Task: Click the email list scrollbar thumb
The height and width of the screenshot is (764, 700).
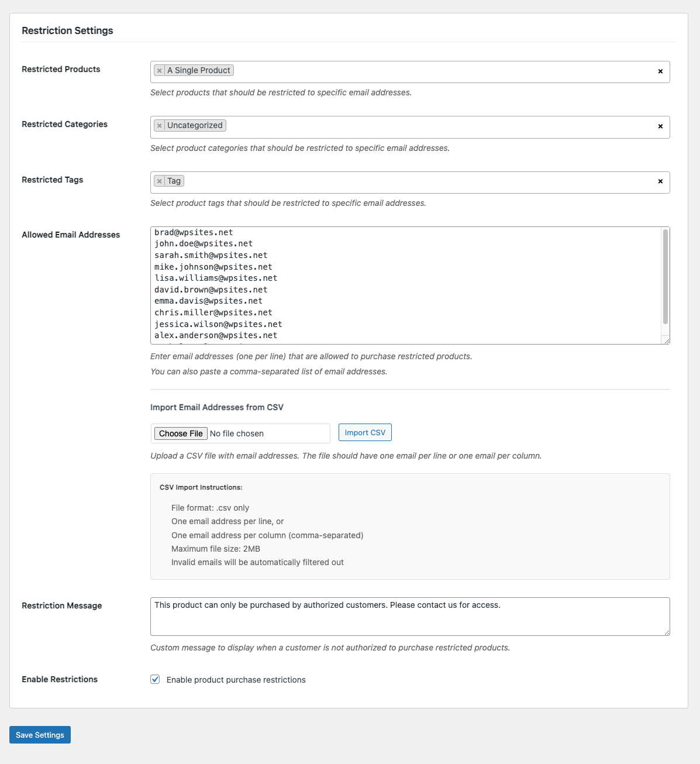Action: coord(665,276)
